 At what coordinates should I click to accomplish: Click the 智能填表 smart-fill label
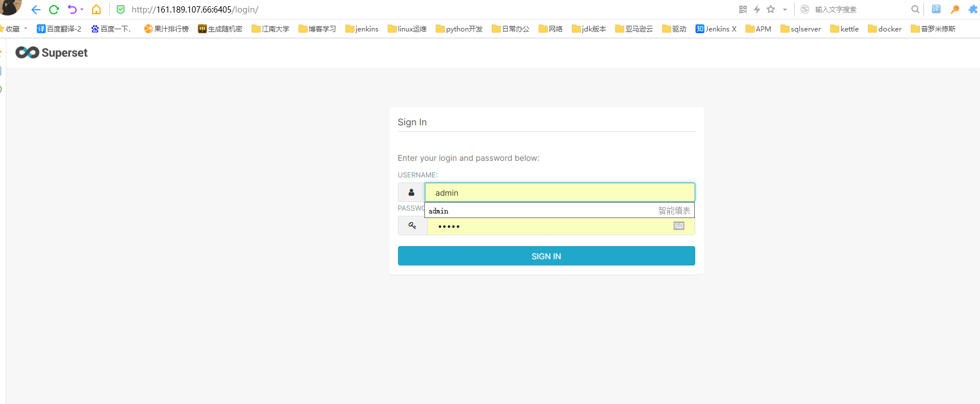click(674, 211)
